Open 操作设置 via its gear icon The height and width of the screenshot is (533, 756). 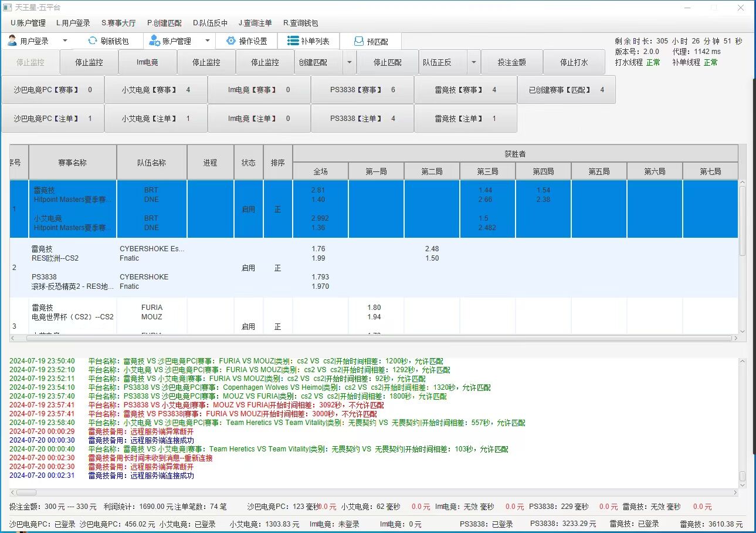[x=231, y=41]
